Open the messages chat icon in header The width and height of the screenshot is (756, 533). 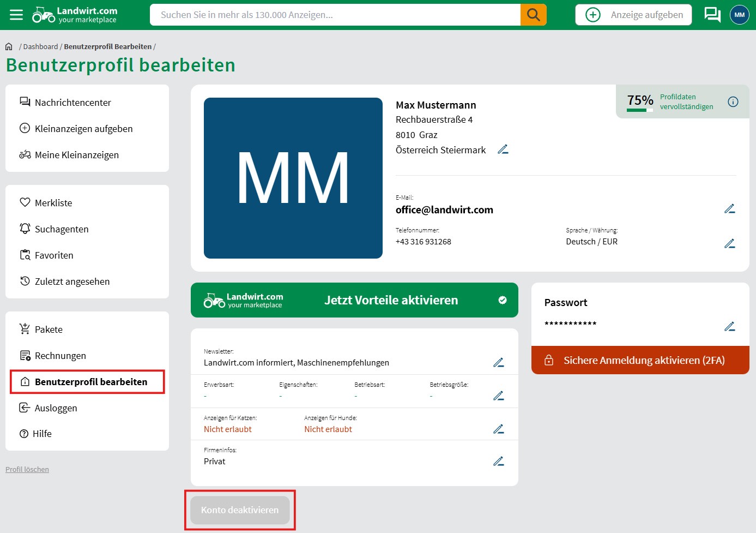(x=712, y=15)
